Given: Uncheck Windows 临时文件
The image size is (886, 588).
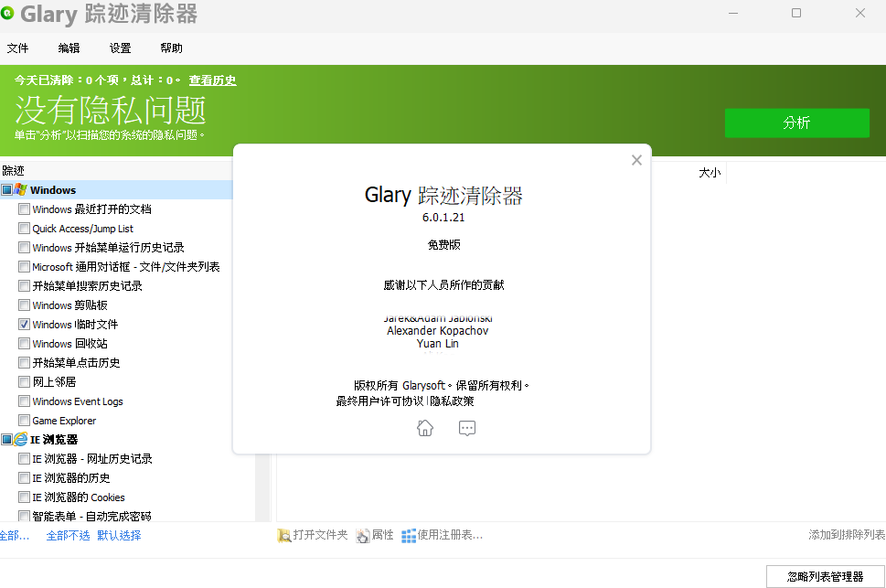Looking at the screenshot, I should (x=24, y=325).
